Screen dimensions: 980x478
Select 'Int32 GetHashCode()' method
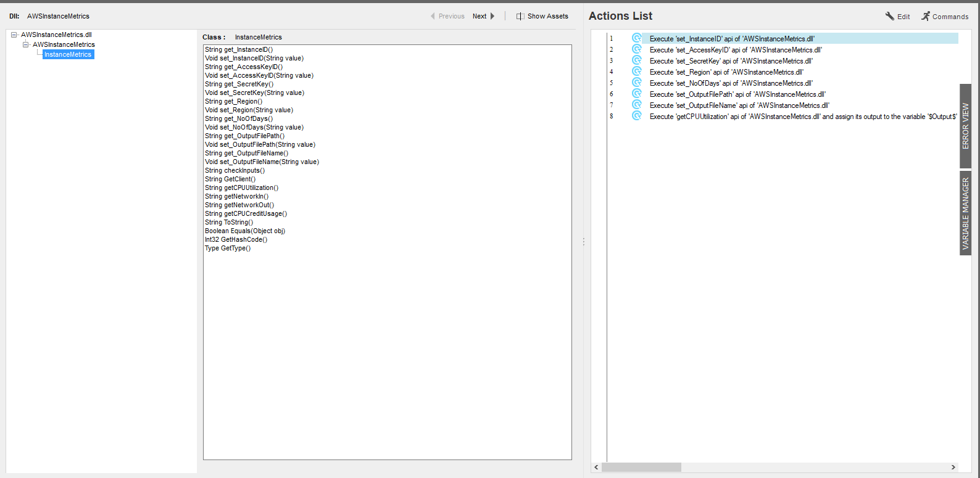236,239
